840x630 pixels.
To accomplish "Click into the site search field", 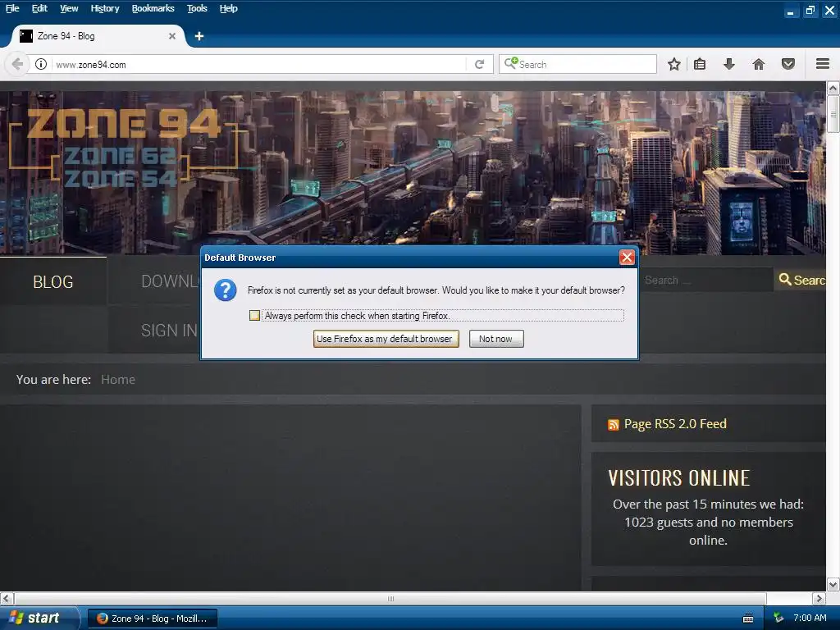I will [x=706, y=280].
